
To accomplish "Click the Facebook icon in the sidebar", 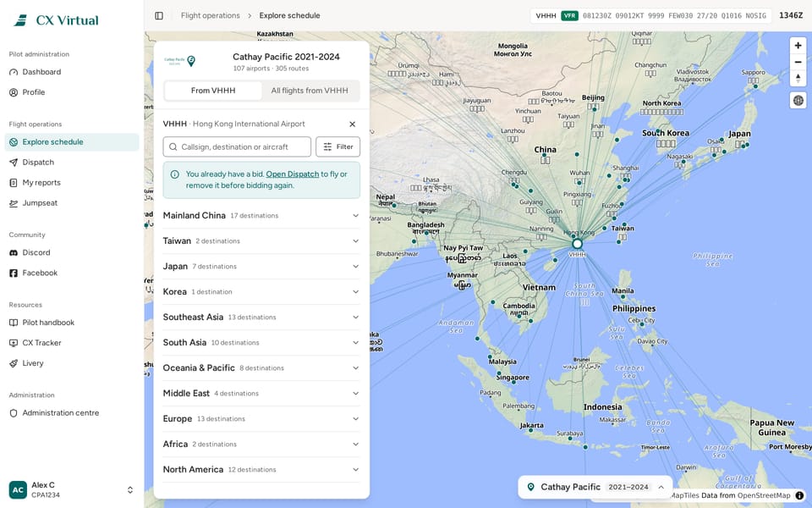I will point(14,273).
